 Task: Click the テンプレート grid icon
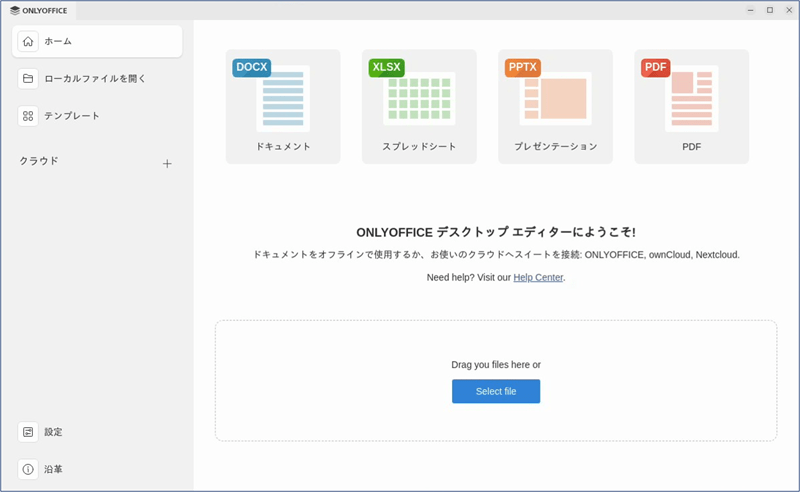click(x=28, y=116)
